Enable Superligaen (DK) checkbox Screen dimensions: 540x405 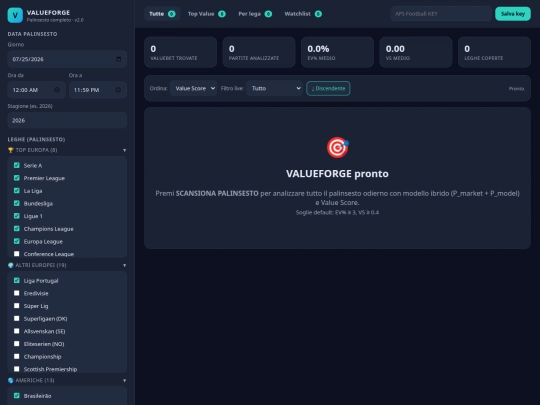pos(17,318)
